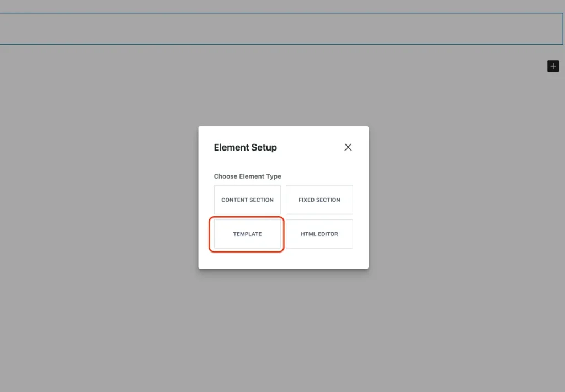Click the Element Setup heading
Image resolution: width=565 pixels, height=392 pixels.
pyautogui.click(x=246, y=147)
